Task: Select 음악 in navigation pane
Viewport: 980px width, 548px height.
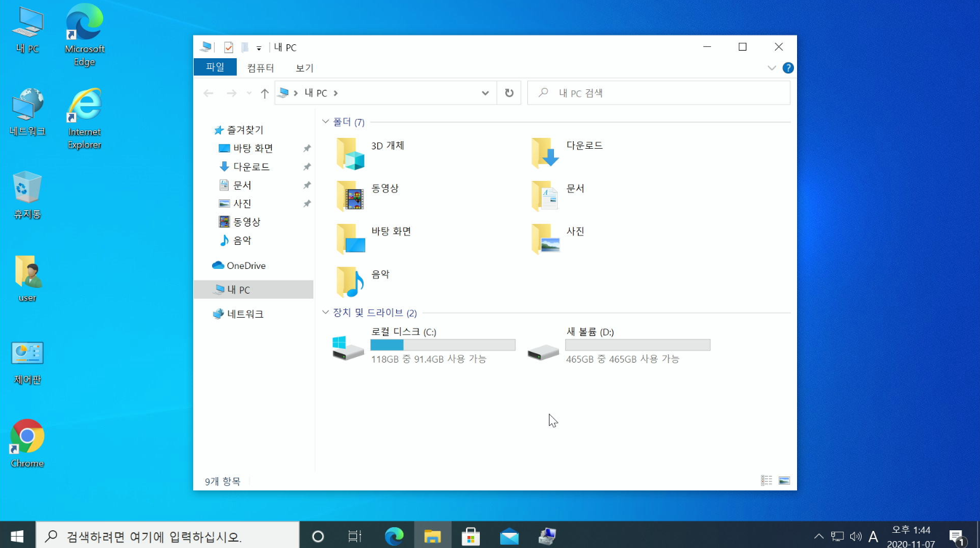Action: tap(236, 240)
